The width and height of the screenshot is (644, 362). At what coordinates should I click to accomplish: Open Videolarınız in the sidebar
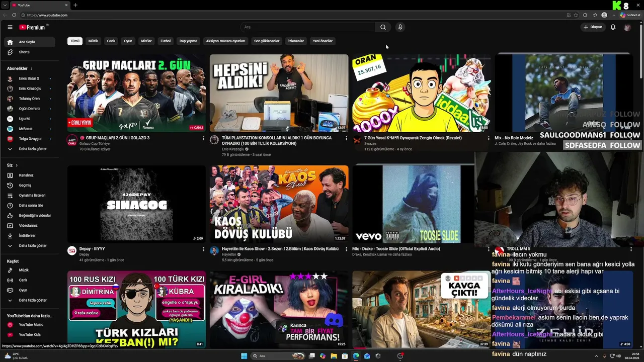click(30, 226)
